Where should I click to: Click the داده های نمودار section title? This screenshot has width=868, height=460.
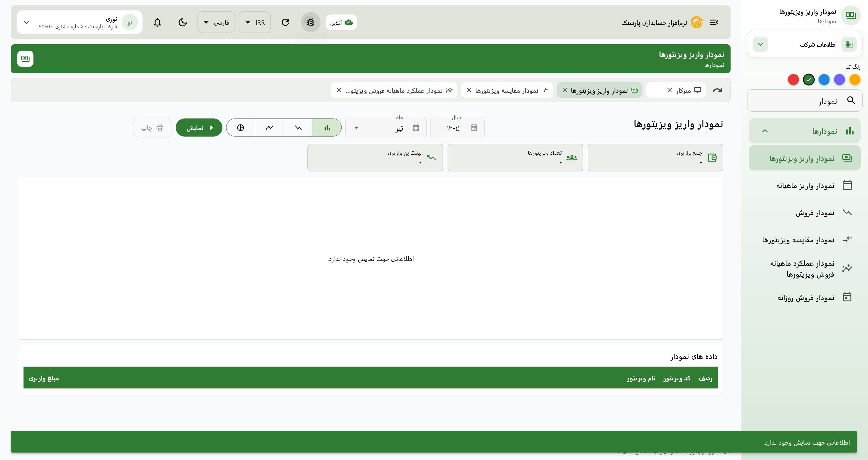694,356
